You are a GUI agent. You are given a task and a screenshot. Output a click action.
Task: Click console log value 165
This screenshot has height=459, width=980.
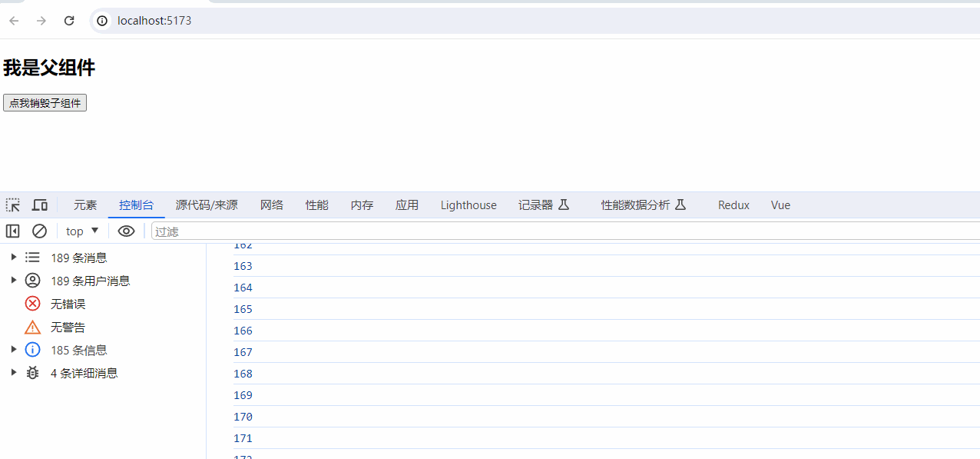pos(243,309)
